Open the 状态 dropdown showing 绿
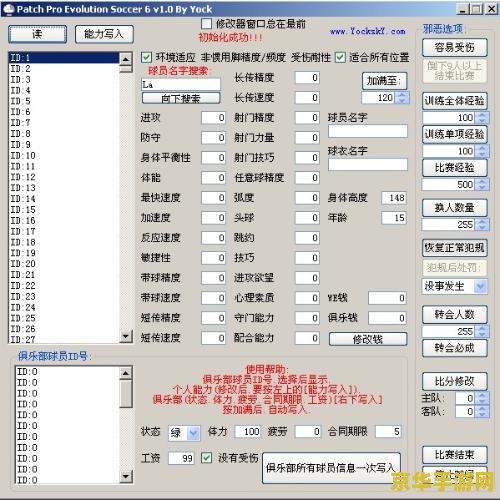Image resolution: width=500 pixels, height=500 pixels. [184, 433]
